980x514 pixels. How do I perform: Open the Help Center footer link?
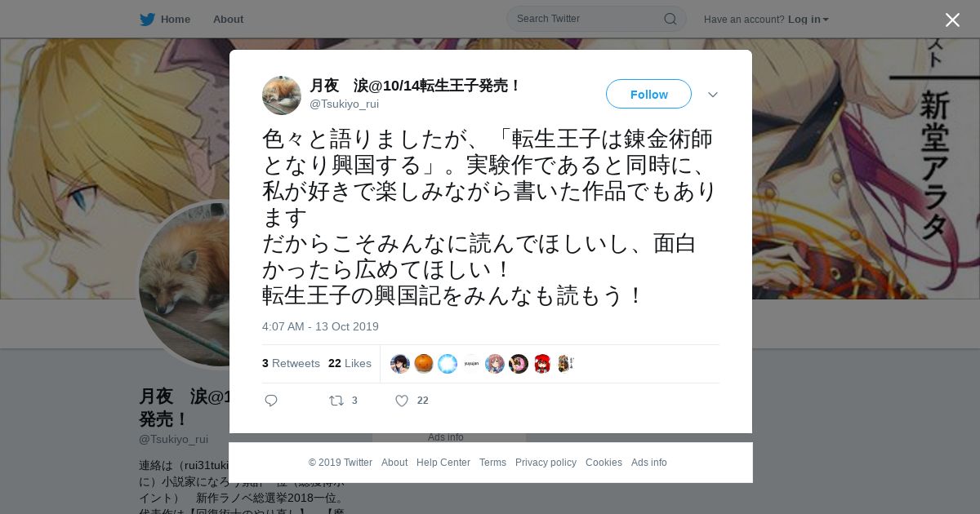coord(443,463)
